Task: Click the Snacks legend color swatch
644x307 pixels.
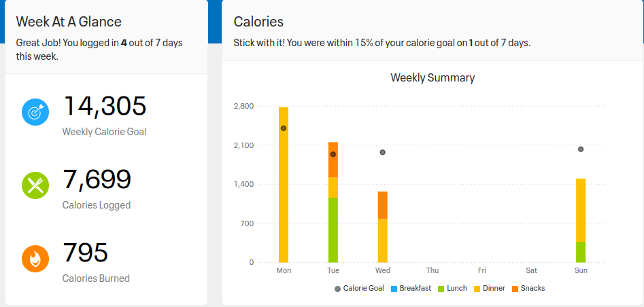Action: click(515, 289)
